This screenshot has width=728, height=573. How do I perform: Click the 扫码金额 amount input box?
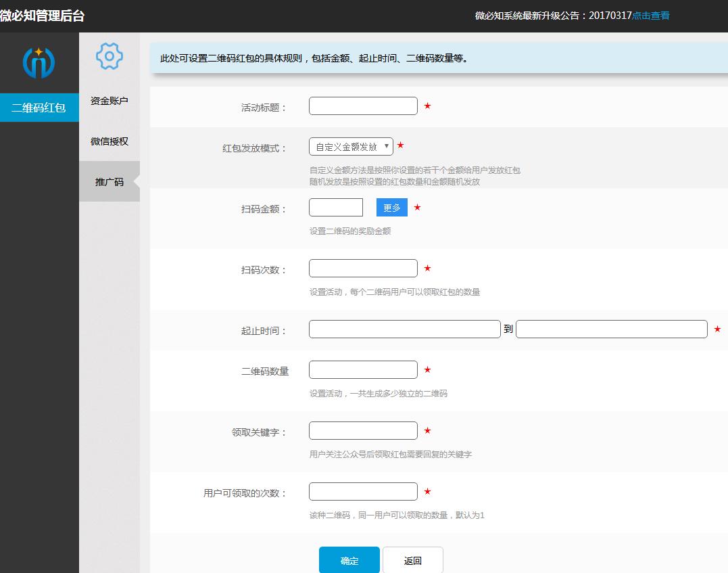click(336, 208)
